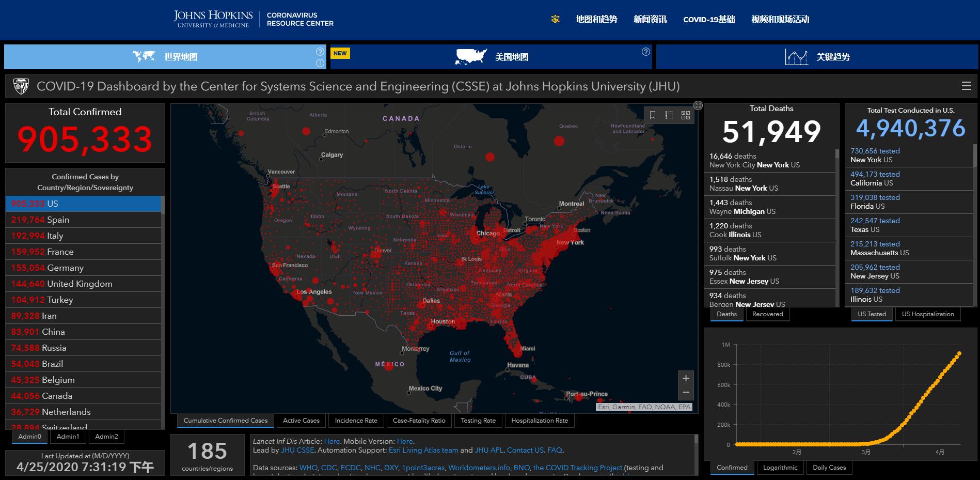The height and width of the screenshot is (480, 980).
Task: Open the map legend list icon
Action: point(669,115)
